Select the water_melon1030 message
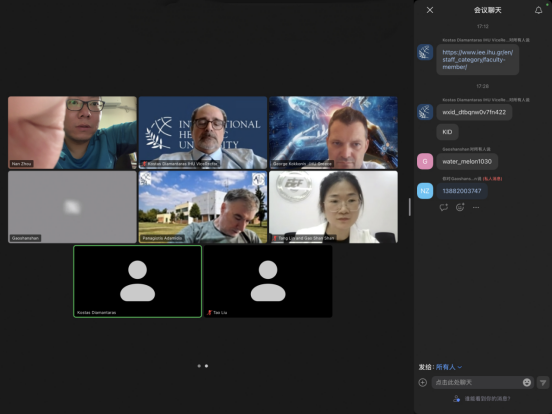The image size is (552, 414). point(467,162)
